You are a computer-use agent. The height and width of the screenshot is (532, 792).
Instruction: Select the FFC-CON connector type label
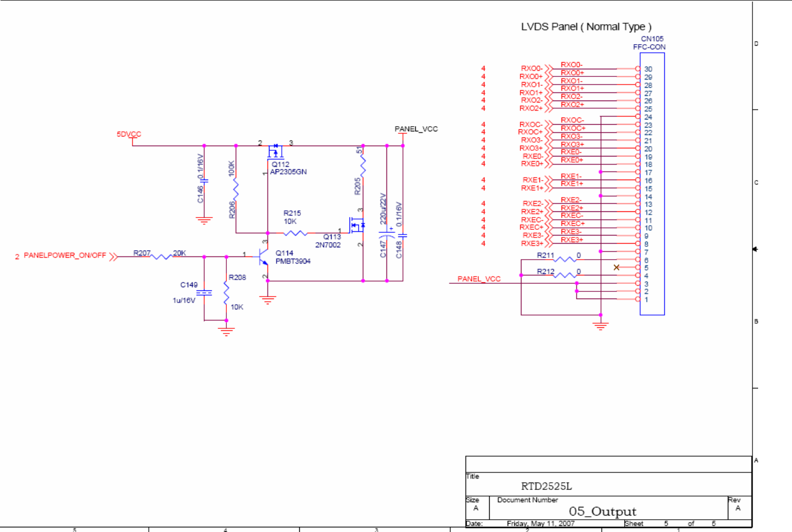[x=649, y=47]
